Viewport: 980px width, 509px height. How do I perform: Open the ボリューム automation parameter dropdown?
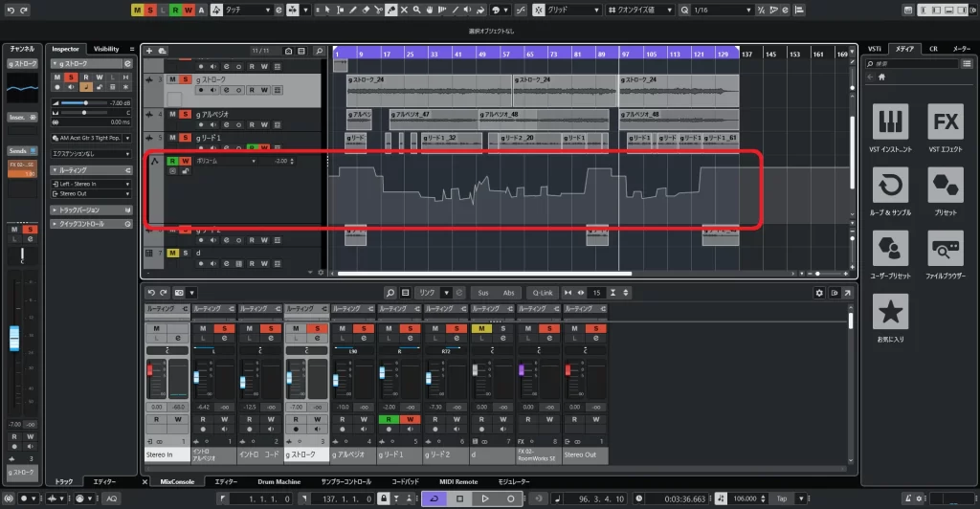[x=226, y=161]
